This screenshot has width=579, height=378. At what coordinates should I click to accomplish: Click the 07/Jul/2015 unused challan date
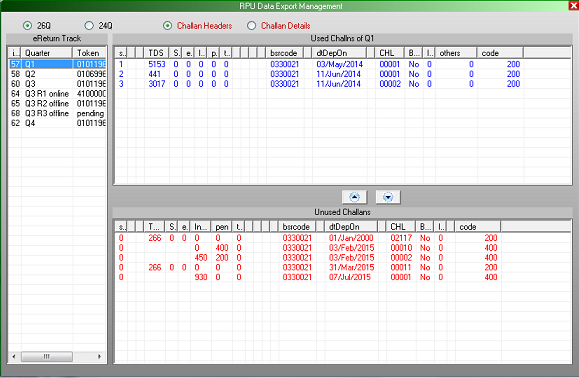click(349, 277)
